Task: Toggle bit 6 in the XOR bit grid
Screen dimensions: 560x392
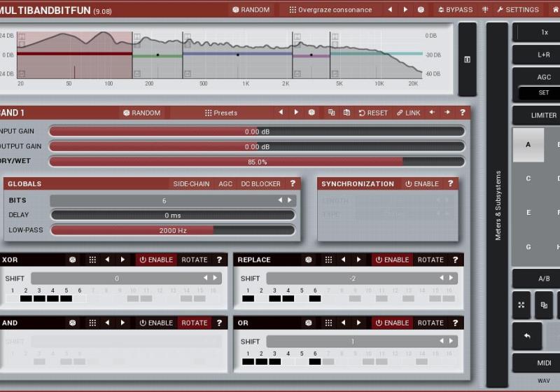Action: click(x=80, y=298)
